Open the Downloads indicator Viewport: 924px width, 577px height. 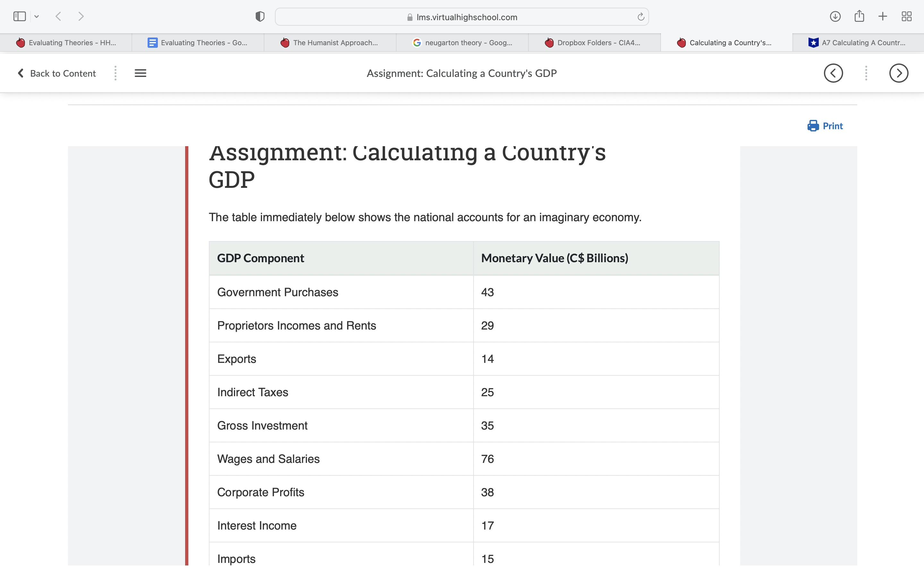(x=835, y=16)
